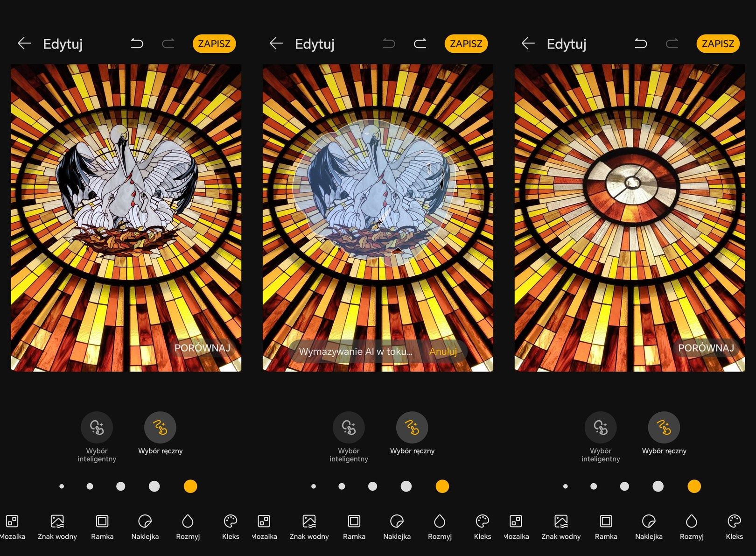
Task: Go back using arrow in right editor screen
Action: (528, 43)
